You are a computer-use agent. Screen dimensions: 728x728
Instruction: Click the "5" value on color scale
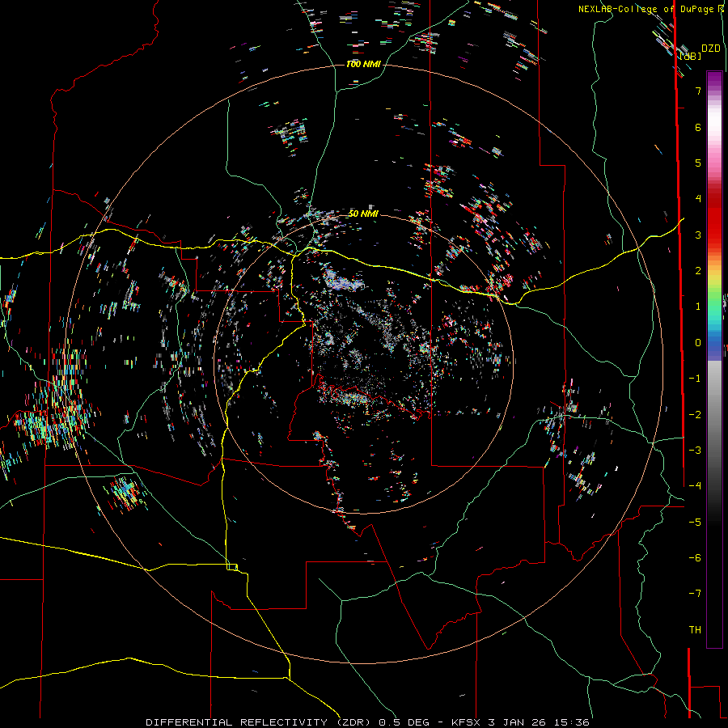click(x=698, y=163)
